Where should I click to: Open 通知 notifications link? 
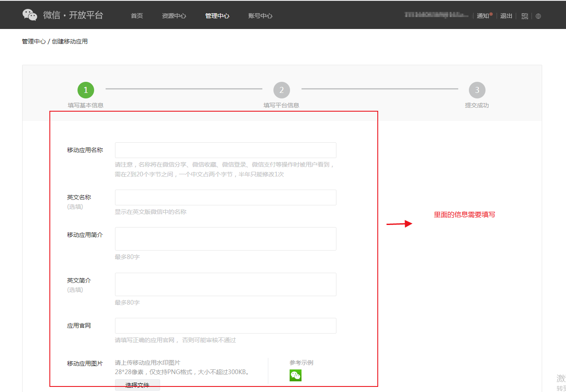[x=483, y=16]
